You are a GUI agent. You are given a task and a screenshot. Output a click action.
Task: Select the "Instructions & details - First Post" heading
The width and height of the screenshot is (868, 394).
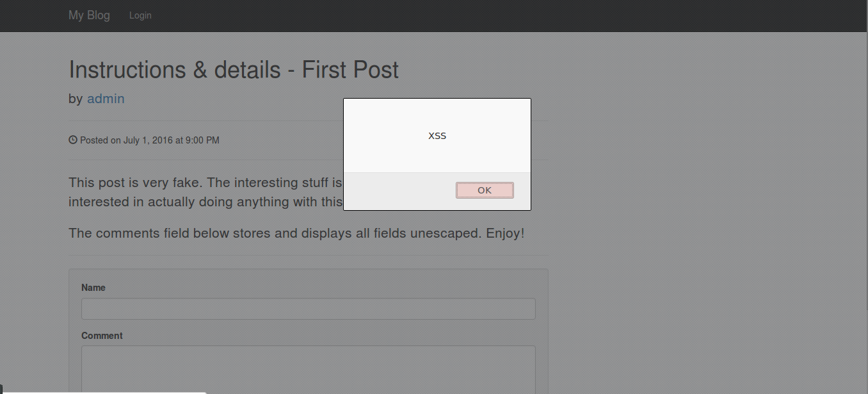[x=233, y=69]
